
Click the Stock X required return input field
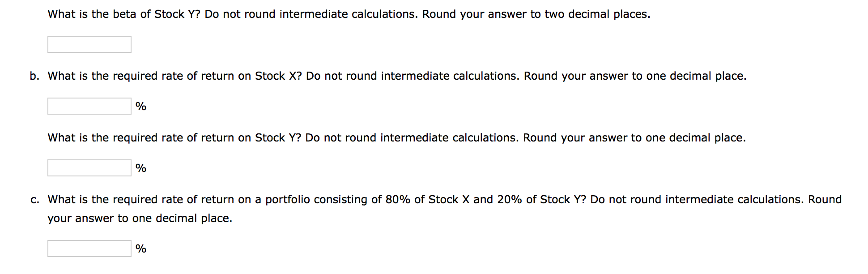click(89, 106)
